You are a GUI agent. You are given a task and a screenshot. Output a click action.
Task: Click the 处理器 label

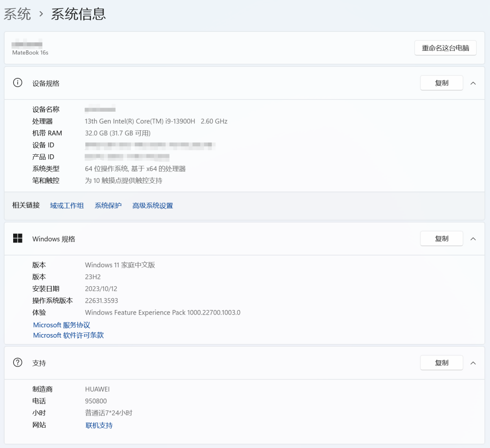43,121
